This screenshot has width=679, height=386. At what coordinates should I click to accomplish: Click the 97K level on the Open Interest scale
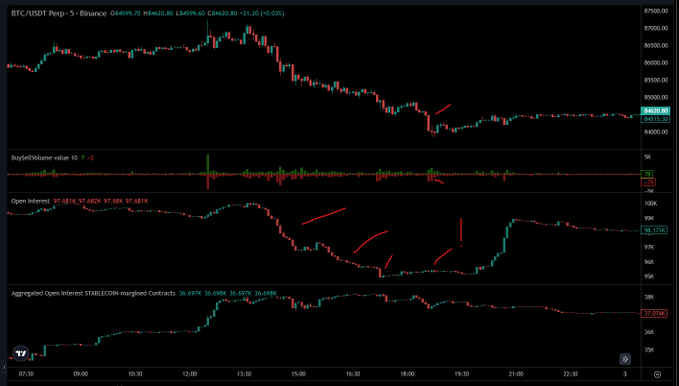pos(649,247)
